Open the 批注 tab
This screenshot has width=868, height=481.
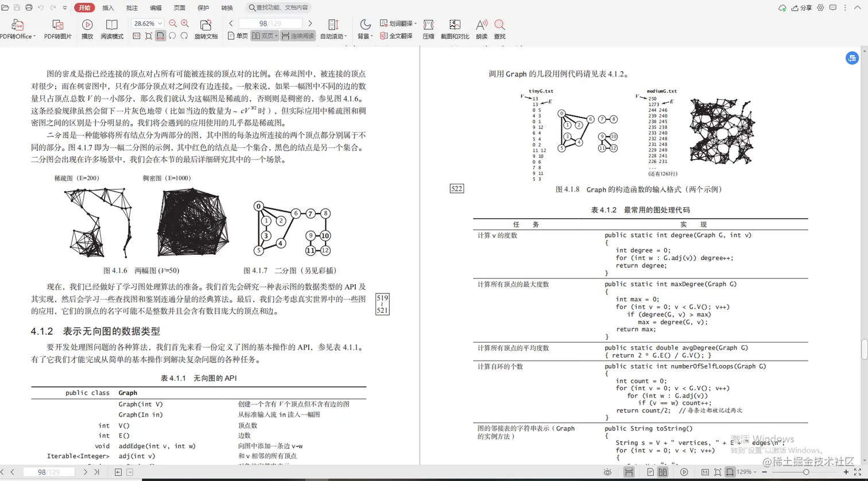click(x=132, y=8)
